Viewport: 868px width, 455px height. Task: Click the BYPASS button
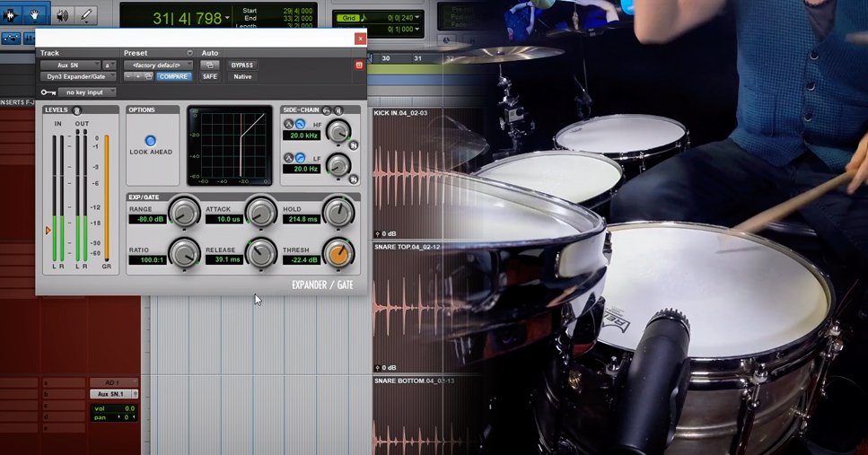[242, 65]
